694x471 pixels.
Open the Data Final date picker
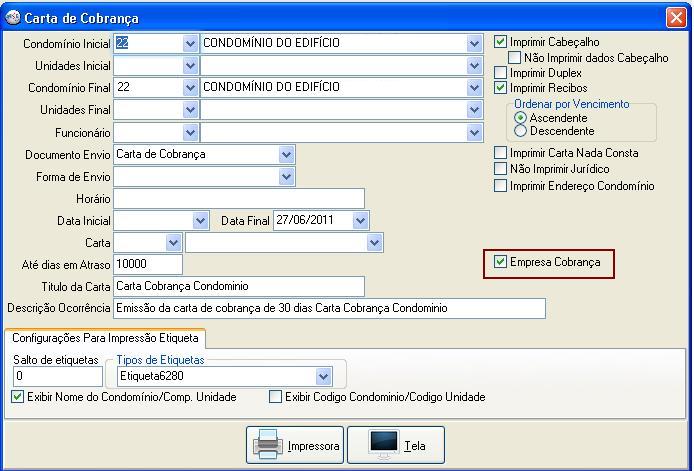(360, 220)
